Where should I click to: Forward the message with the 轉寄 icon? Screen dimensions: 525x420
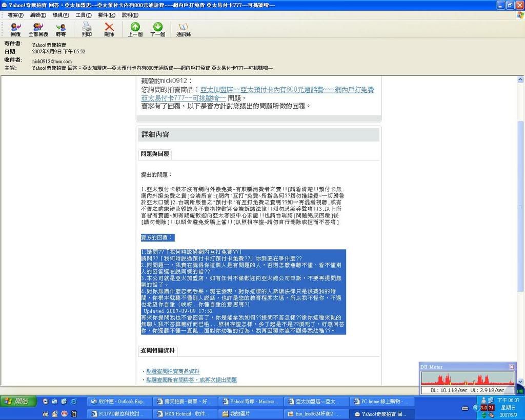(60, 29)
